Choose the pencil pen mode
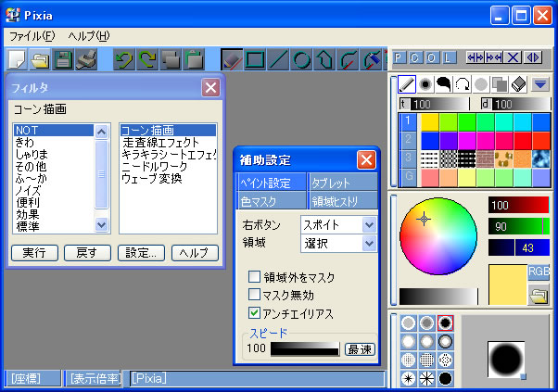The height and width of the screenshot is (392, 558). 407,84
